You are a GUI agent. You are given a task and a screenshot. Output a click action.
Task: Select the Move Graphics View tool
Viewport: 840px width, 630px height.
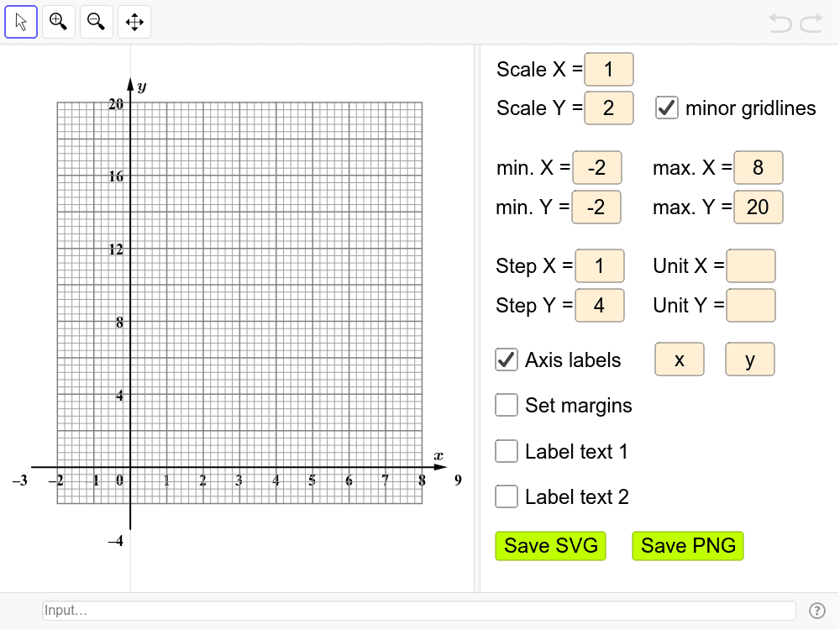click(134, 22)
